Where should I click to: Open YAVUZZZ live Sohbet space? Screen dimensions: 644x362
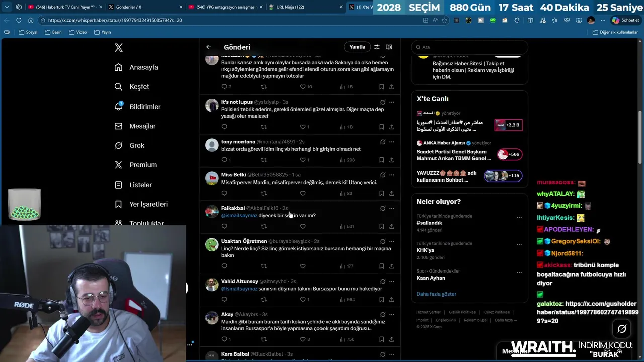469,176
